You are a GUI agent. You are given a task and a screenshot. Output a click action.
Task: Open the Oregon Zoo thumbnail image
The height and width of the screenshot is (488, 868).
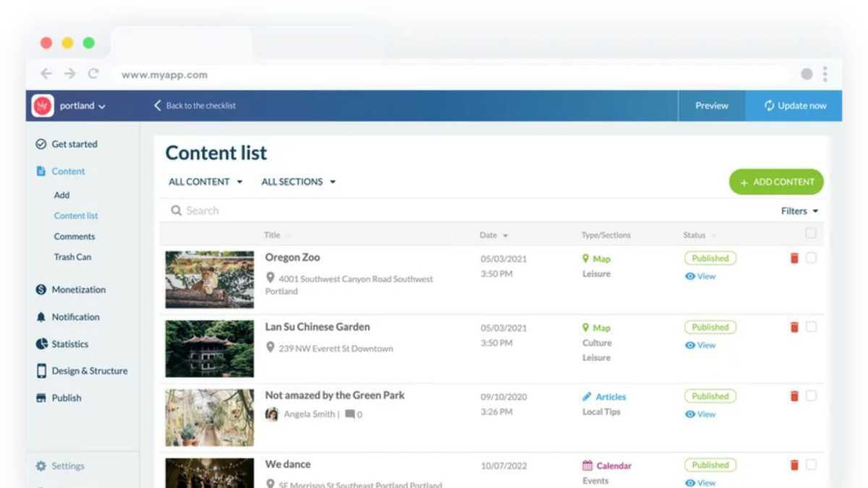coord(209,279)
